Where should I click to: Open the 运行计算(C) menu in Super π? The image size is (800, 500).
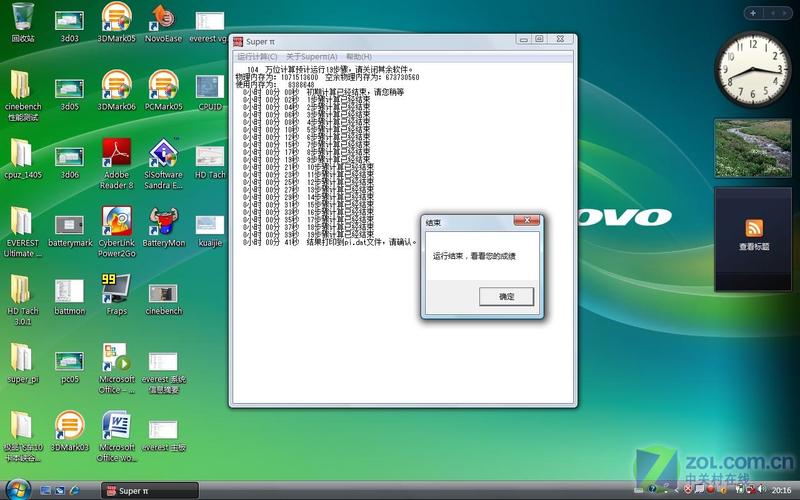[x=257, y=57]
